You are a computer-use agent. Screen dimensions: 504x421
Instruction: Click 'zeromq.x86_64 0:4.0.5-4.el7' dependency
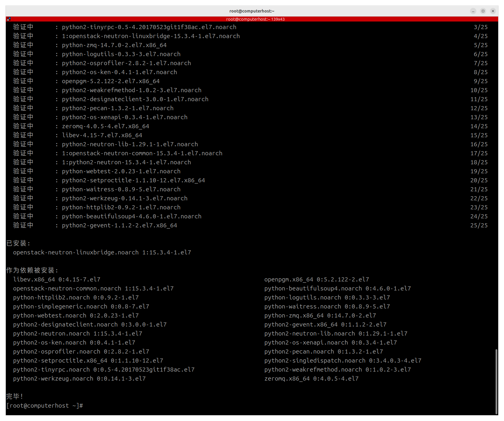[311, 379]
